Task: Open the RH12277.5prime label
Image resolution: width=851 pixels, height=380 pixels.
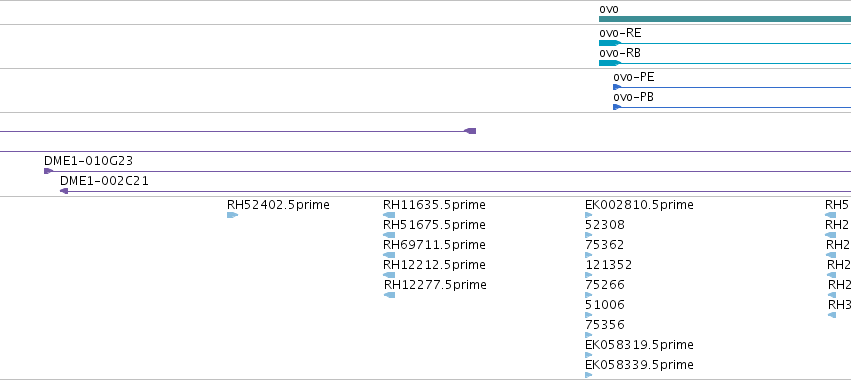Action: tap(435, 285)
